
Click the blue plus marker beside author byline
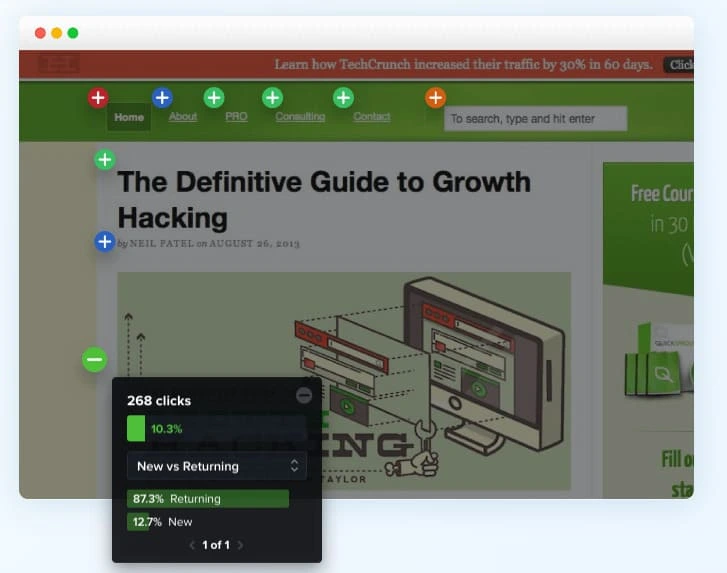pyautogui.click(x=105, y=242)
